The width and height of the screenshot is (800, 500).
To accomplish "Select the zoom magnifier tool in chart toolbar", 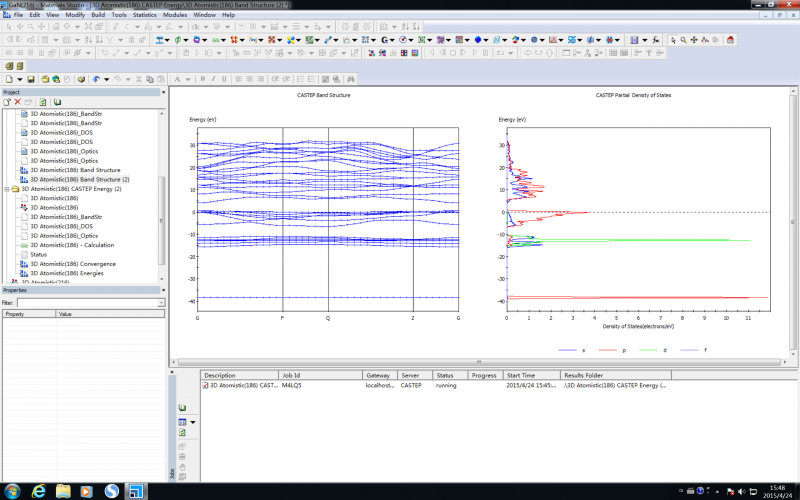I will pyautogui.click(x=683, y=40).
